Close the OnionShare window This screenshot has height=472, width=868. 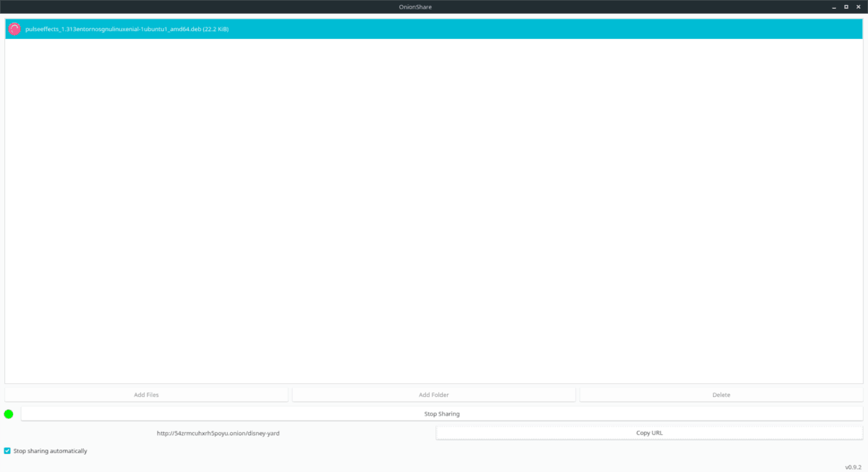(859, 7)
